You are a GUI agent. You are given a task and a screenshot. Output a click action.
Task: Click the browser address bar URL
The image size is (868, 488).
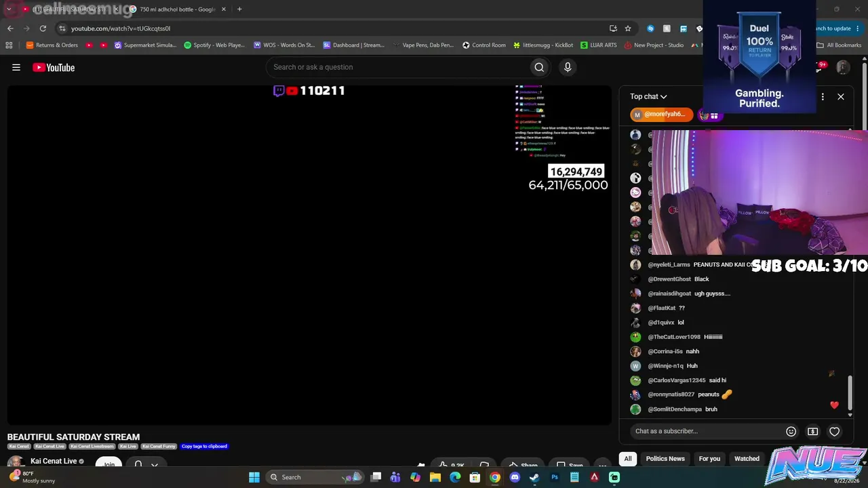121,28
